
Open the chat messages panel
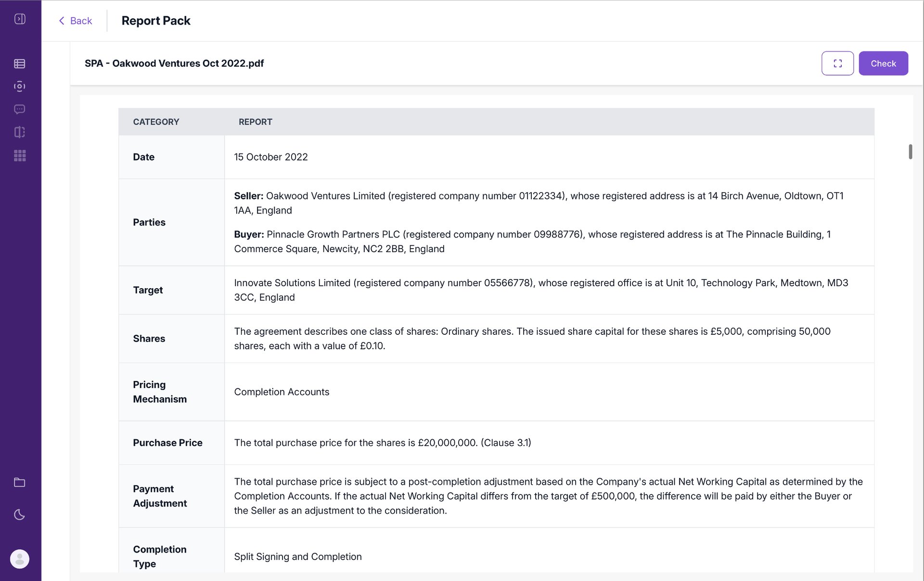(x=20, y=109)
